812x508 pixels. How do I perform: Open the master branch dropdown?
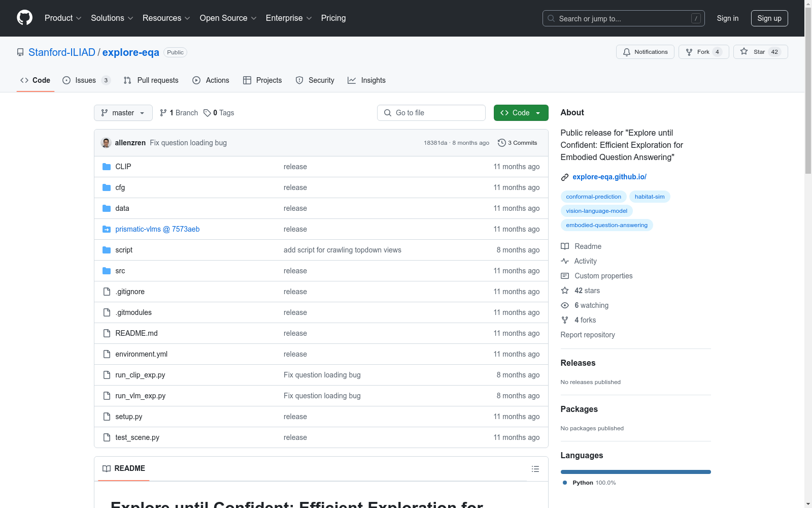click(x=123, y=113)
